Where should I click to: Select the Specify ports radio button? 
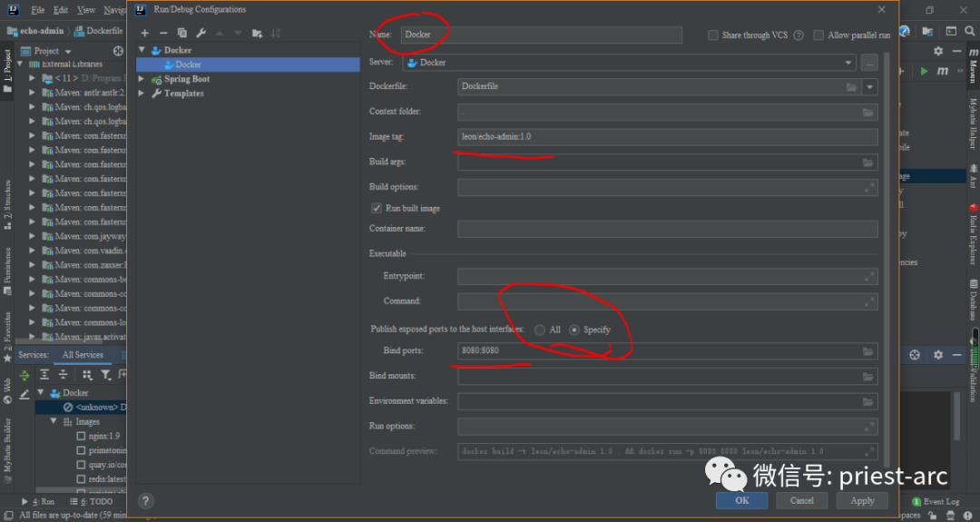tap(573, 330)
